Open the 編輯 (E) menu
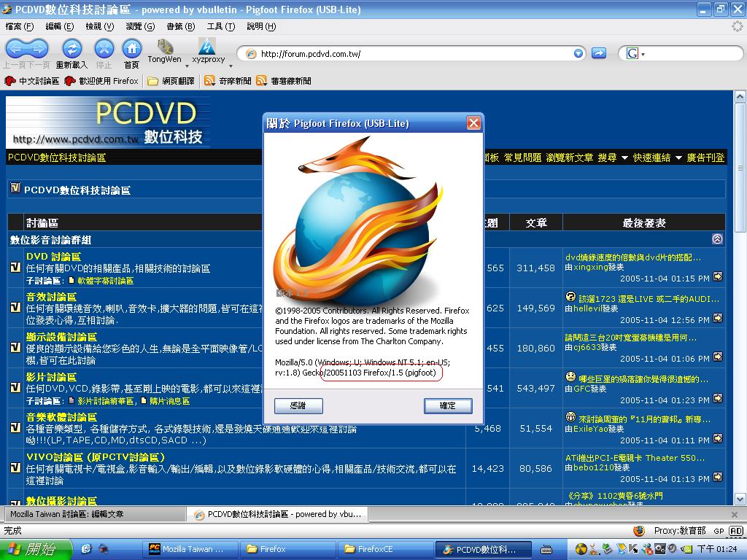The image size is (747, 560). [60, 26]
